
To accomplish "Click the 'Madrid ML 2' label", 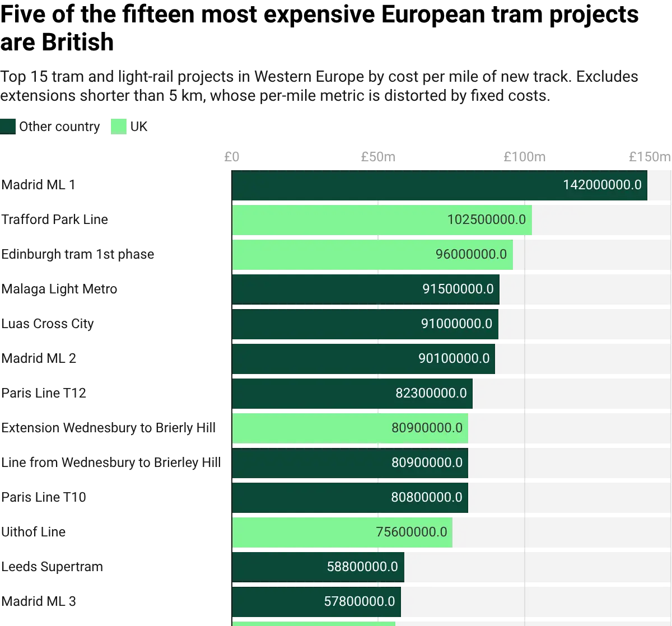I will (x=39, y=358).
